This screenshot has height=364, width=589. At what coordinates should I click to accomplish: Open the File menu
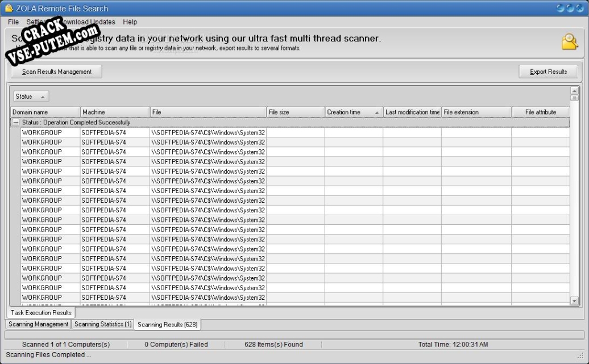coord(13,22)
